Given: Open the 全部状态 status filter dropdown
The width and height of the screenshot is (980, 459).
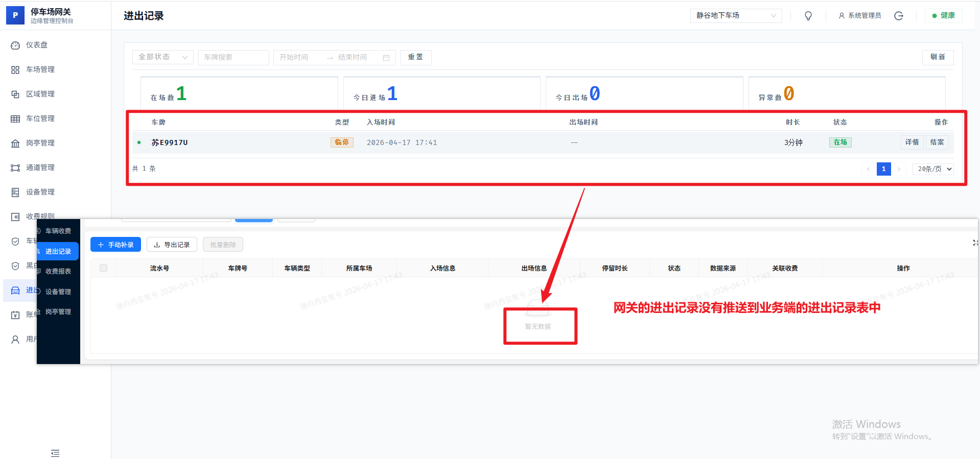Looking at the screenshot, I should pyautogui.click(x=162, y=57).
